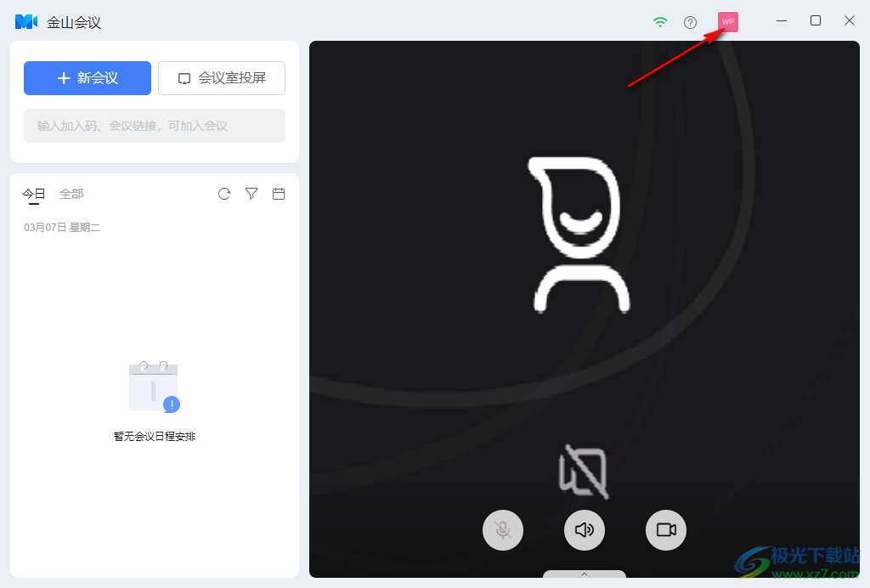
Task: Click the 金山会议 logo icon
Action: 26,21
